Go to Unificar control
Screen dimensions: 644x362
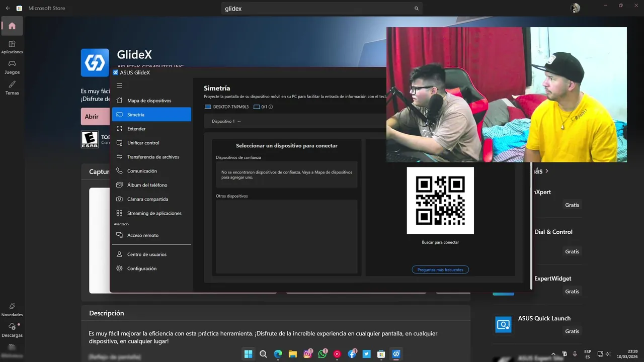(x=151, y=143)
